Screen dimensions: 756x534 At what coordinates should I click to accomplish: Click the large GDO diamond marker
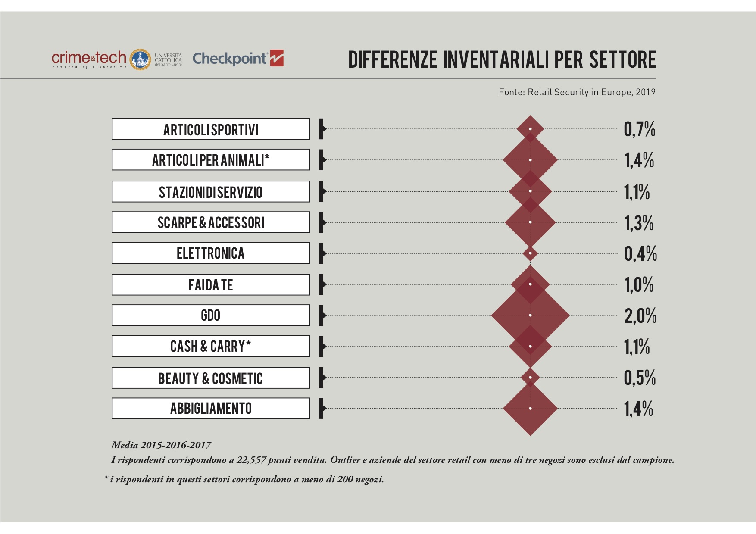530,315
